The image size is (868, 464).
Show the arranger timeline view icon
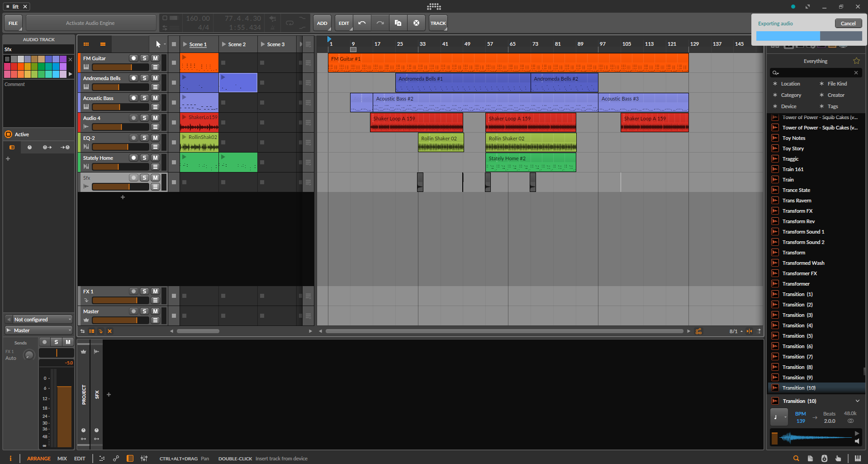[x=103, y=44]
